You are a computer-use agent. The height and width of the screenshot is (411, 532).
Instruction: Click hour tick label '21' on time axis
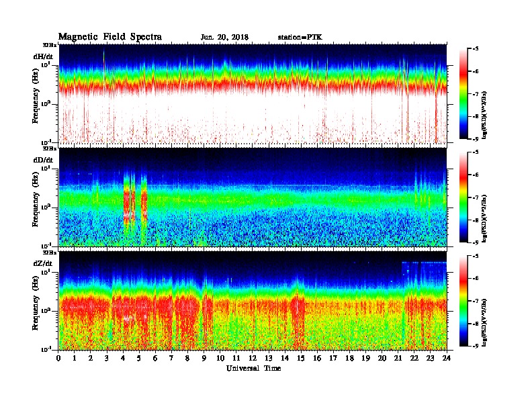[x=398, y=358]
